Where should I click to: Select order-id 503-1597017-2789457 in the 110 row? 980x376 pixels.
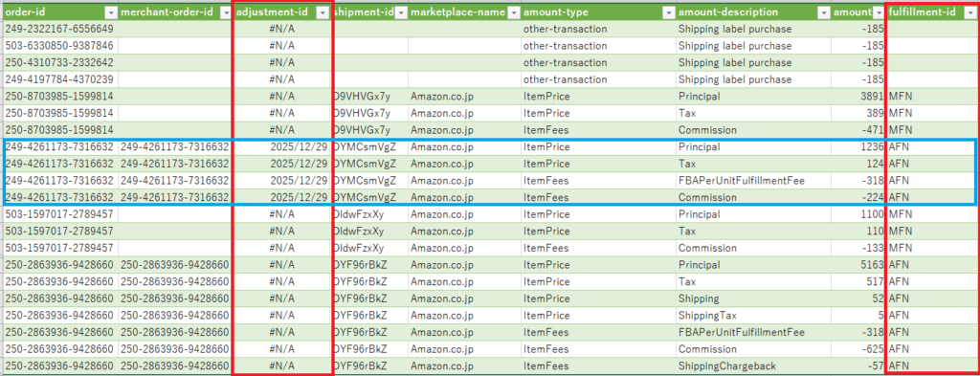tap(60, 231)
